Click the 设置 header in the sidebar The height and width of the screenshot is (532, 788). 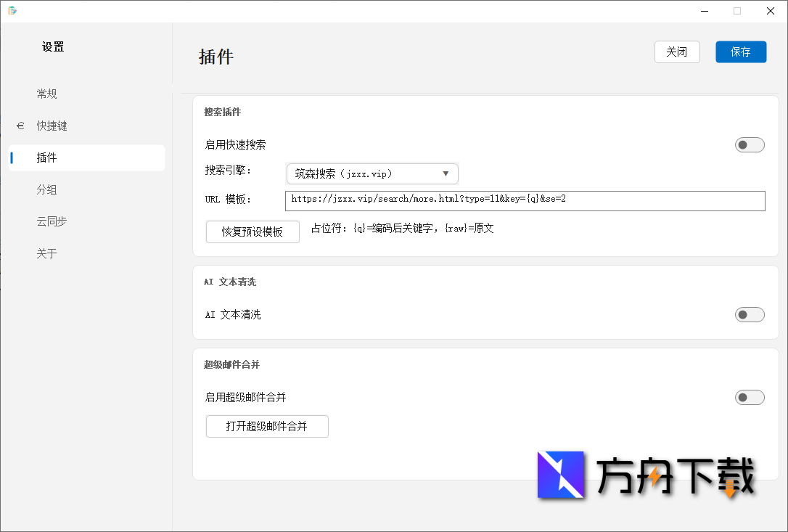(52, 46)
